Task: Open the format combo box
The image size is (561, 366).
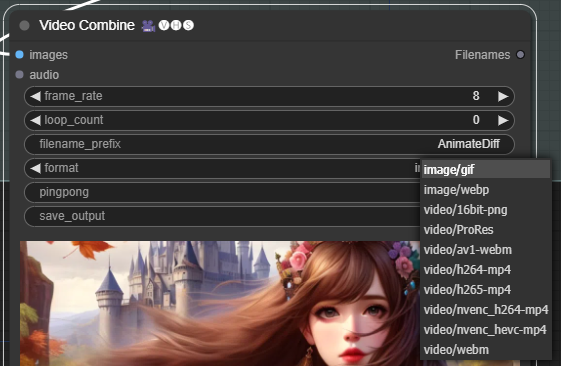Action: 222,168
